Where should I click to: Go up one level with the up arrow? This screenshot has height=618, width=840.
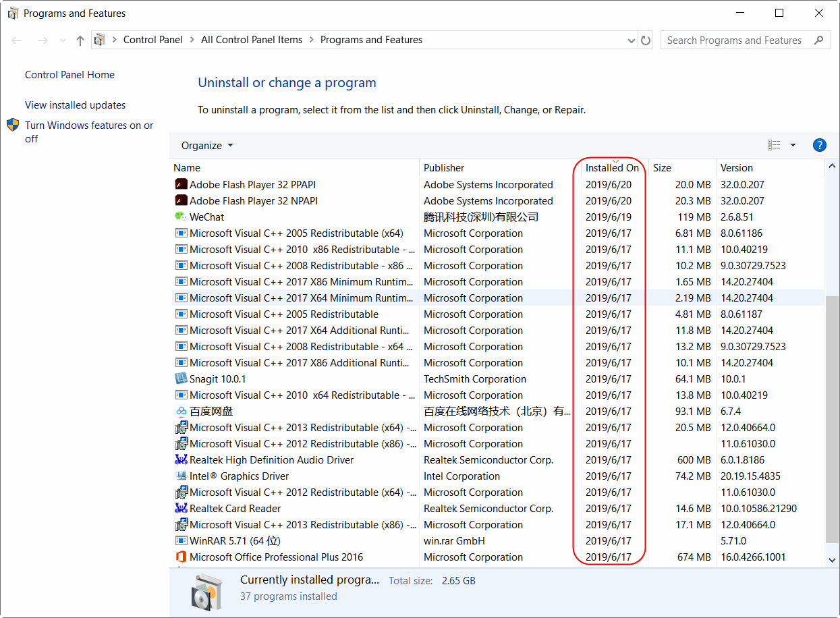click(80, 40)
